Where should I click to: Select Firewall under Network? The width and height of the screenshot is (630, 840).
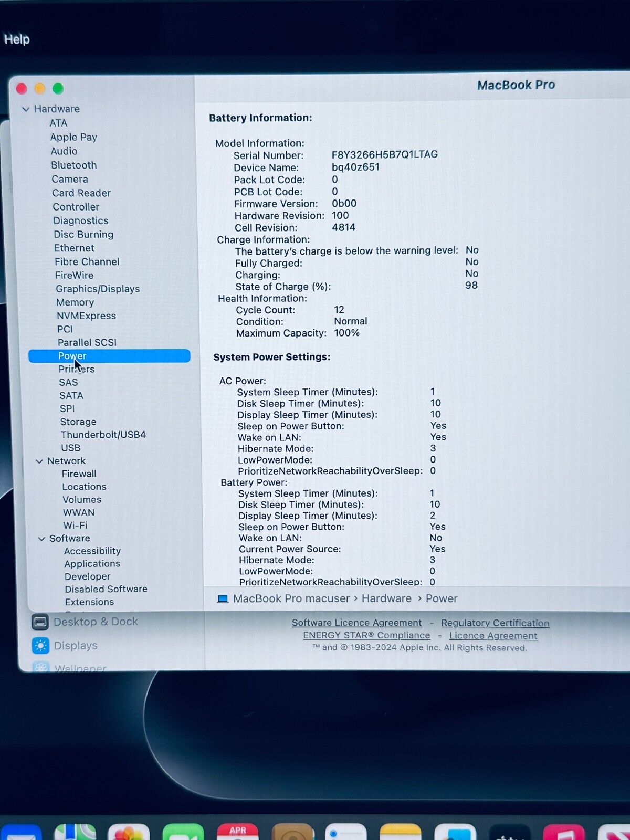click(x=79, y=474)
